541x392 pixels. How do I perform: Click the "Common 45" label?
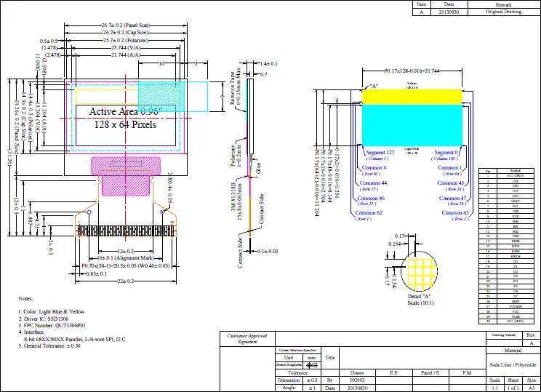coord(451,183)
